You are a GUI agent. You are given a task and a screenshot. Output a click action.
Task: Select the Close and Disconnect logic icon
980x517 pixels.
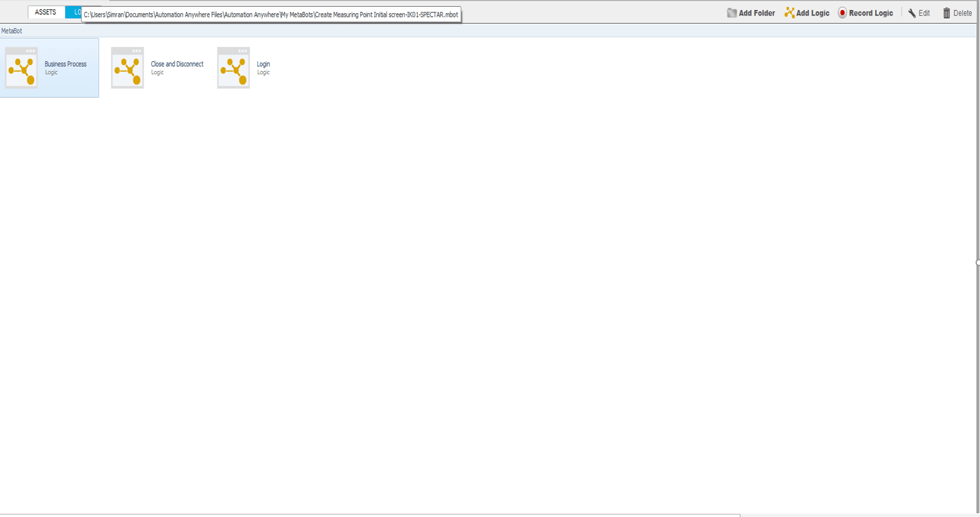(127, 67)
